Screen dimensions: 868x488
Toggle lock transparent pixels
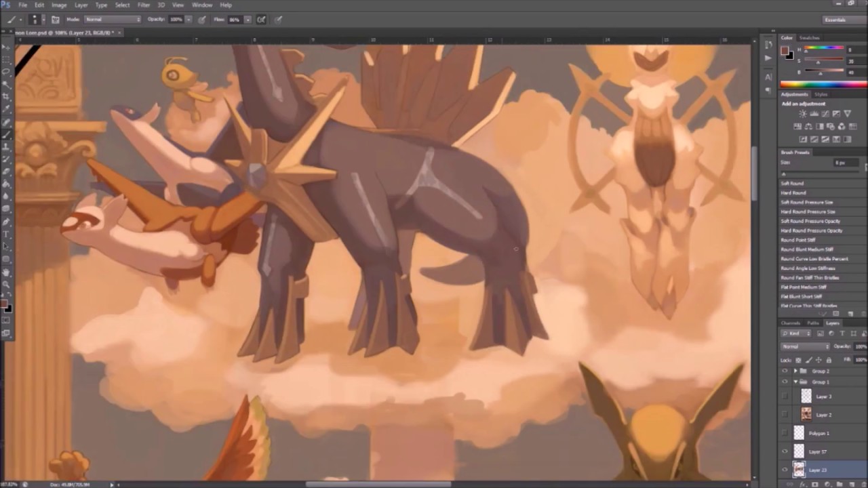[x=798, y=360]
